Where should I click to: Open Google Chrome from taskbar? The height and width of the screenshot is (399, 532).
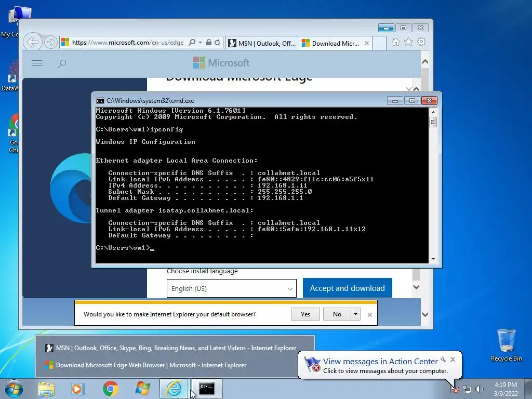pos(110,389)
